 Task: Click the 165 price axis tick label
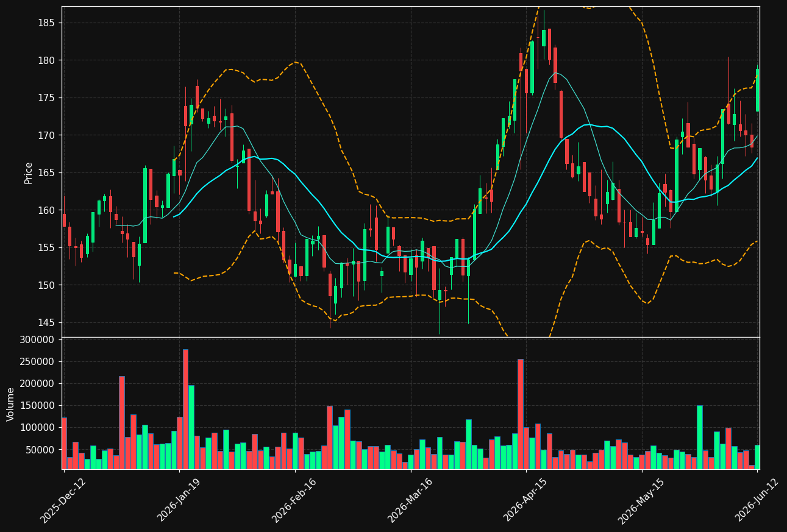pos(46,173)
